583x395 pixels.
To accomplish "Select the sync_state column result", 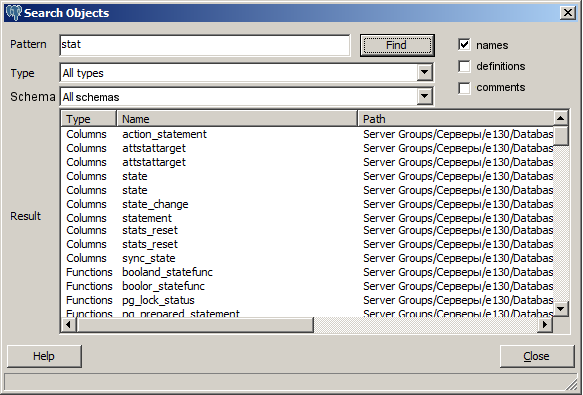I will [307, 258].
